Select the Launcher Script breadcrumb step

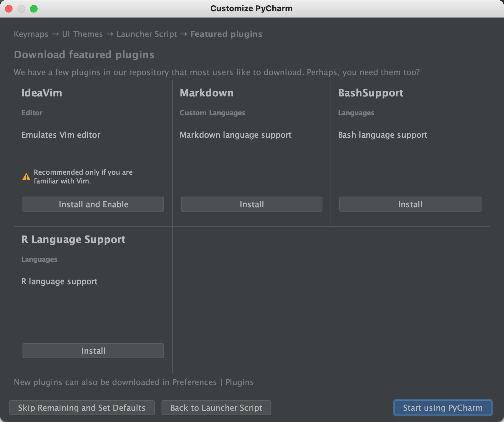(147, 34)
